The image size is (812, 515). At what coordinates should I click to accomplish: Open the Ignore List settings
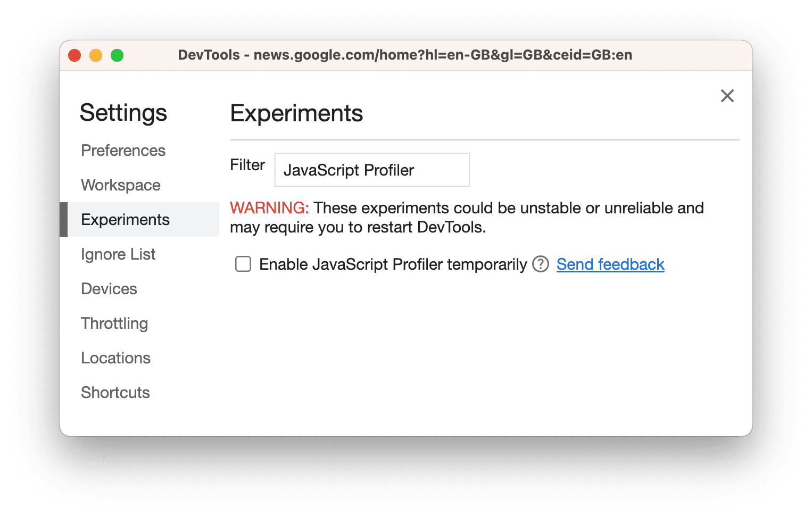(118, 254)
